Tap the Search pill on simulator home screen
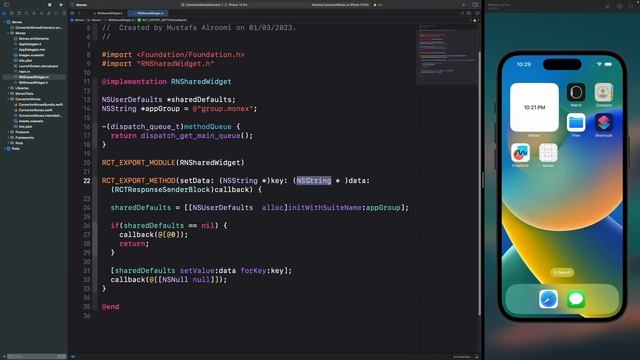This screenshot has width=640, height=360. tap(562, 272)
